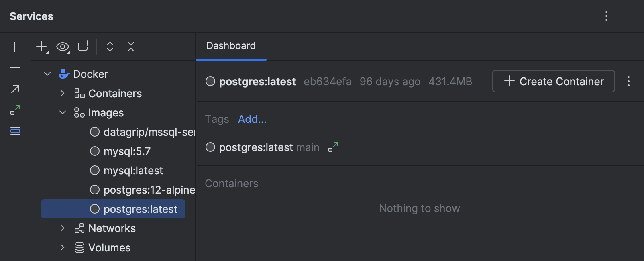Open Services panel options kebab menu

606,16
